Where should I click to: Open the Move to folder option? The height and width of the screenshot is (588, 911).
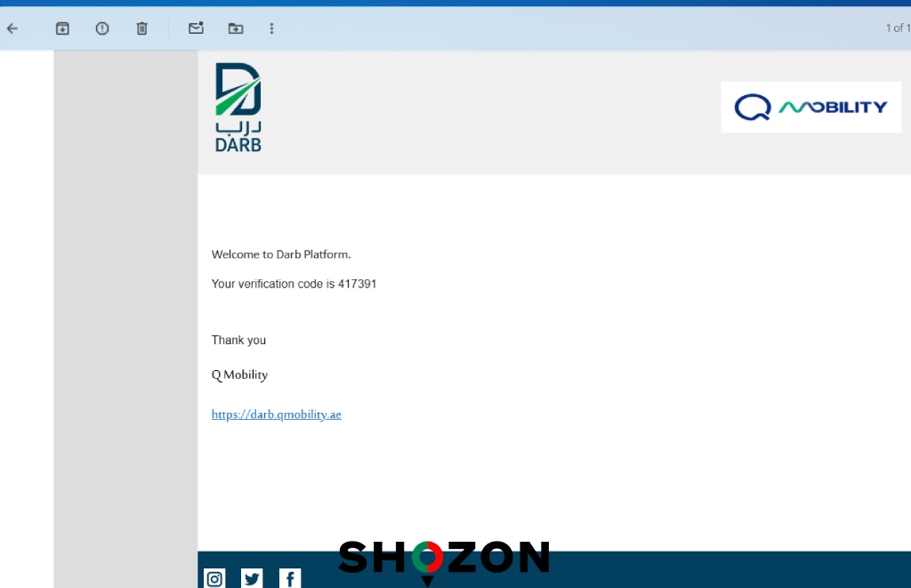pyautogui.click(x=235, y=28)
